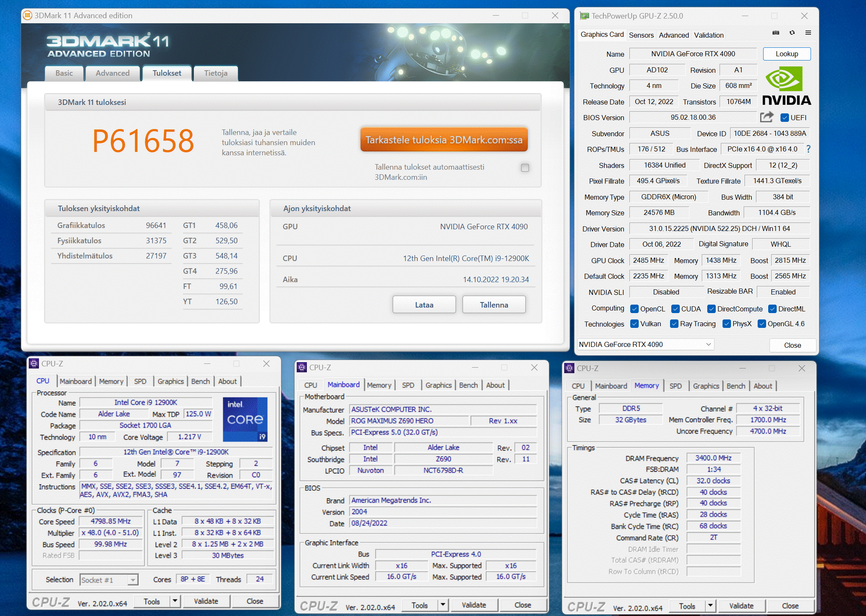
Task: Toggle the DirectCompute checkbox
Action: (712, 309)
